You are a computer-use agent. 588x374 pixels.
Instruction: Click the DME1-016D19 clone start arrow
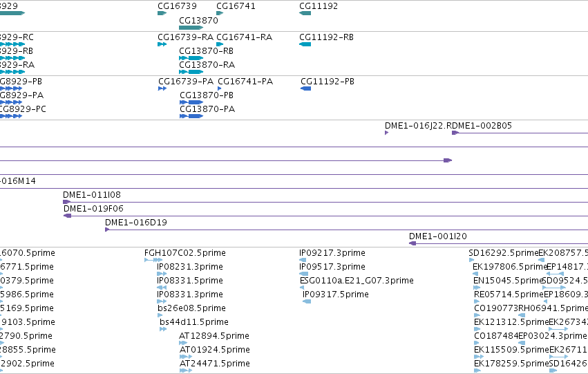click(x=107, y=230)
